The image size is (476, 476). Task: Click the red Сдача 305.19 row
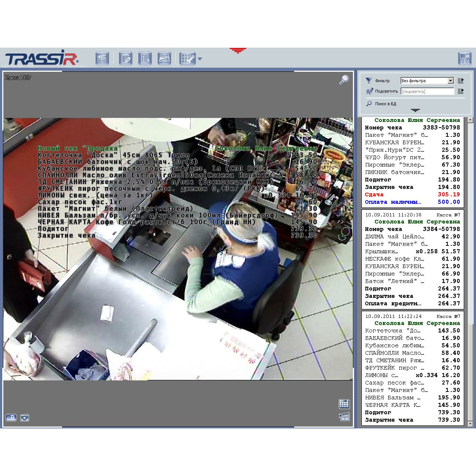pos(412,194)
